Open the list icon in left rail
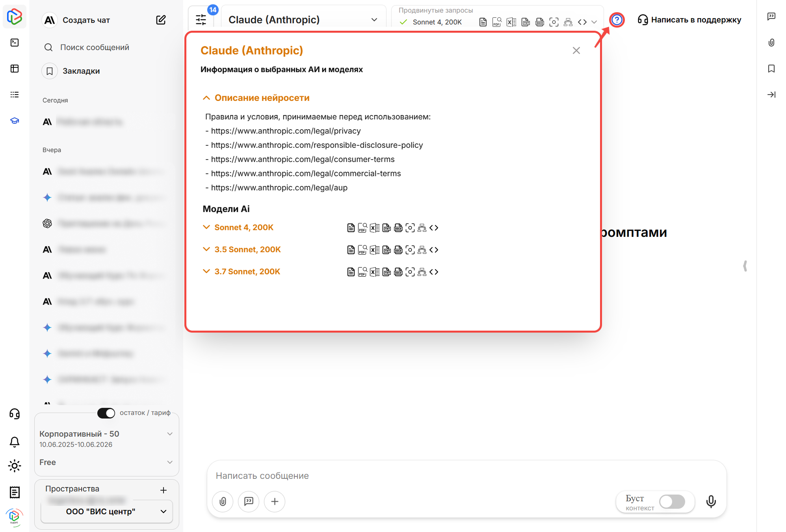Viewport: 786px width, 532px height. coord(15,95)
